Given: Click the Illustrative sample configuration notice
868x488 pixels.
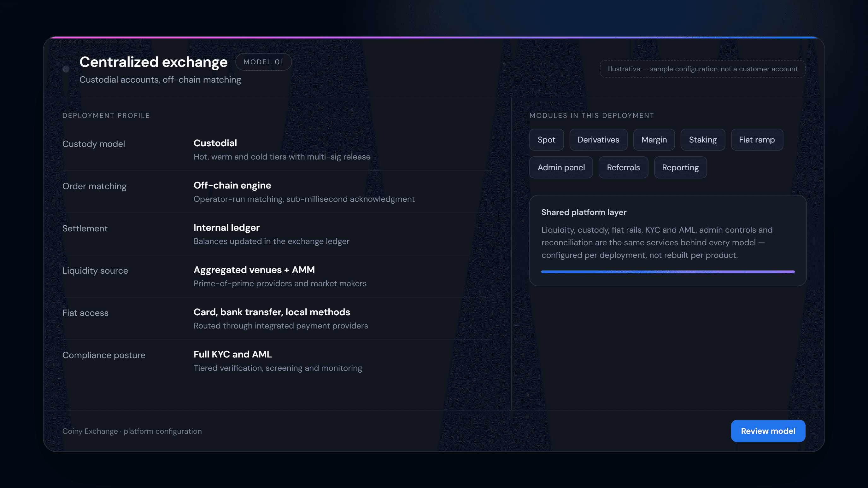Looking at the screenshot, I should pos(702,69).
